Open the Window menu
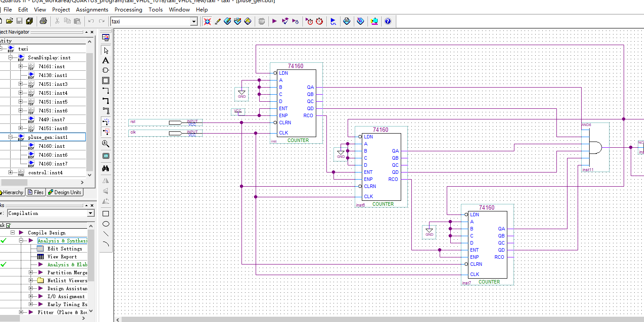This screenshot has height=322, width=644. pos(180,9)
